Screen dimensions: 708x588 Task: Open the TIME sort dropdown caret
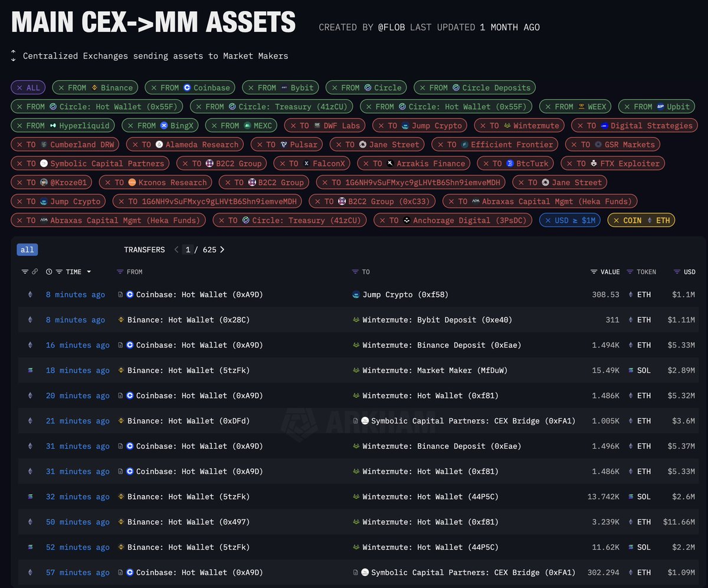point(89,272)
